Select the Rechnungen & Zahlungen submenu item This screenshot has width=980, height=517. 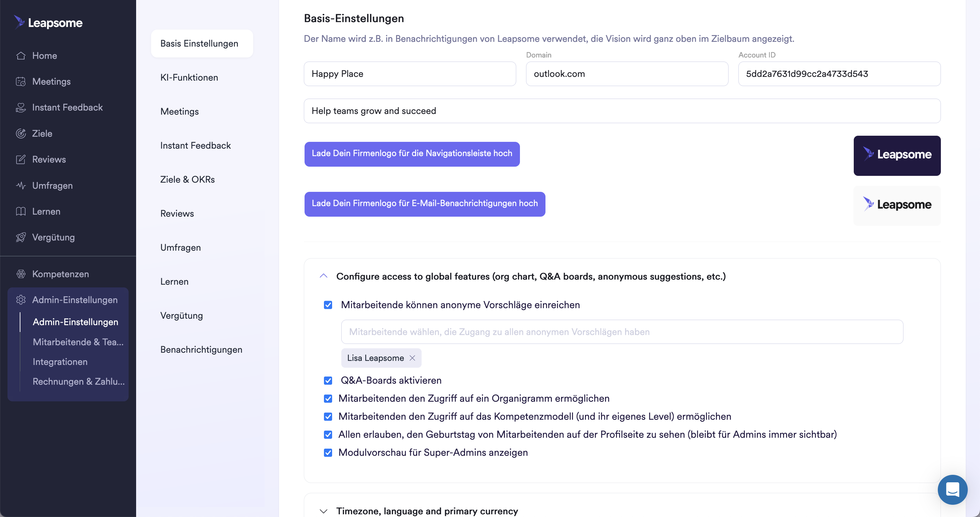79,381
